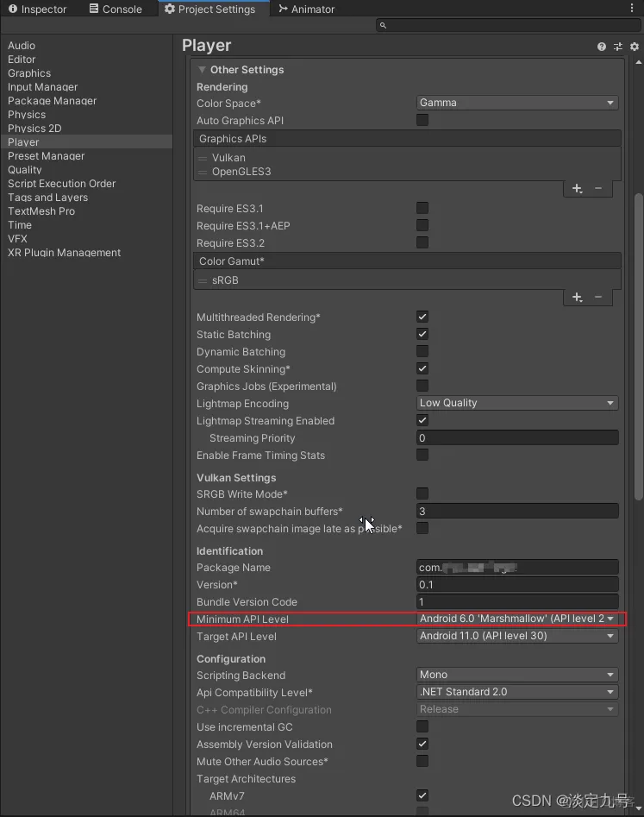Image resolution: width=644 pixels, height=817 pixels.
Task: Open Input Manager settings
Action: (x=43, y=87)
